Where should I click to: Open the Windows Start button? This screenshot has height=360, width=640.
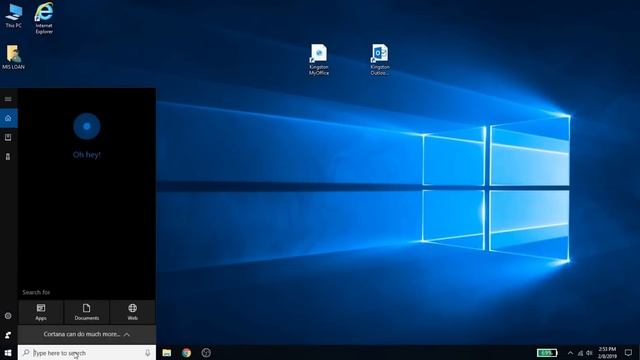tap(8, 353)
